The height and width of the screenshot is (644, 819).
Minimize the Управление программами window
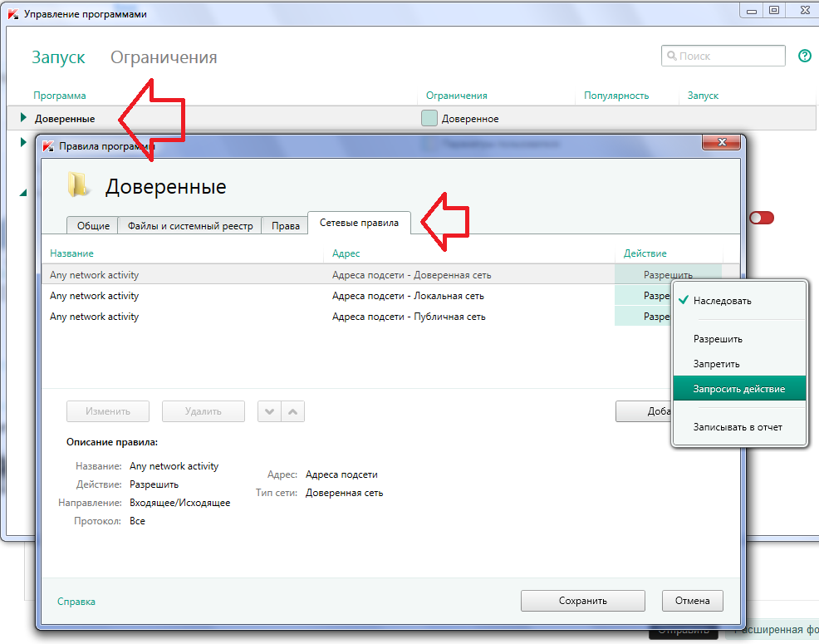[752, 10]
